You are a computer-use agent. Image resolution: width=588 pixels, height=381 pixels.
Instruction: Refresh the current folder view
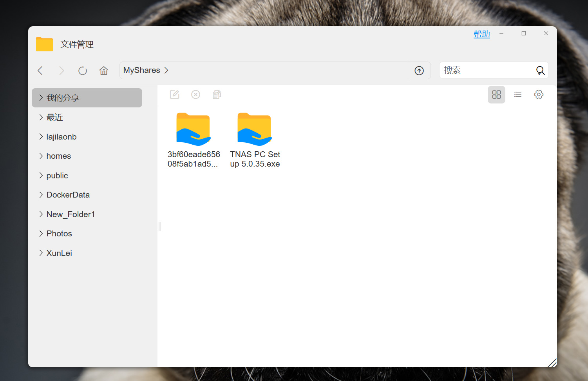(83, 71)
